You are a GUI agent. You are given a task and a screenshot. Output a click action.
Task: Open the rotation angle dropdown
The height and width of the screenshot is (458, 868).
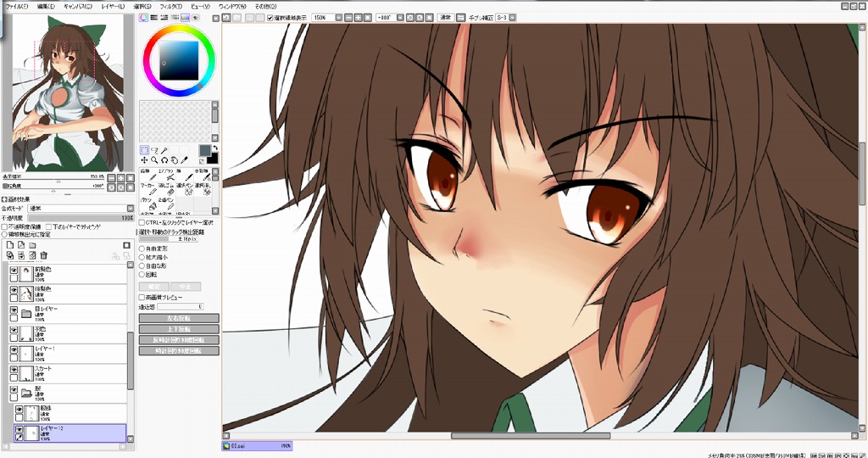click(x=401, y=18)
